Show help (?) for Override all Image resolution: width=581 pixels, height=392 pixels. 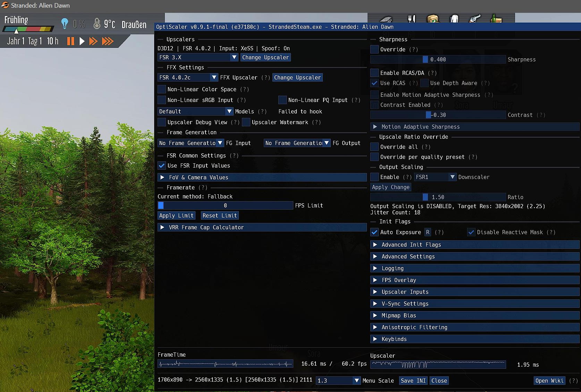pyautogui.click(x=426, y=147)
